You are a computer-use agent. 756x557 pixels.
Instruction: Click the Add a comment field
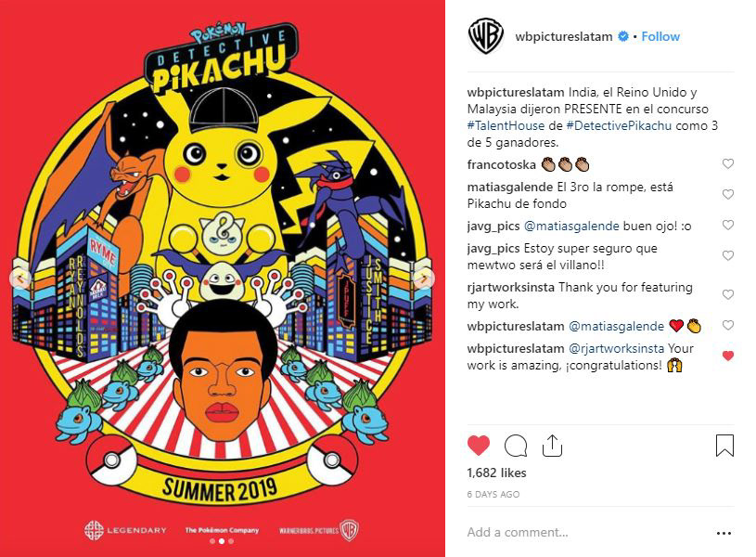pyautogui.click(x=588, y=532)
